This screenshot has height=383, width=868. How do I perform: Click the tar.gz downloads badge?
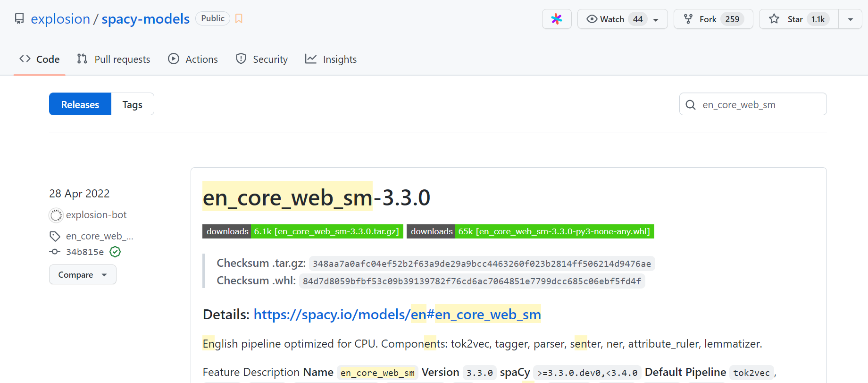(x=303, y=231)
